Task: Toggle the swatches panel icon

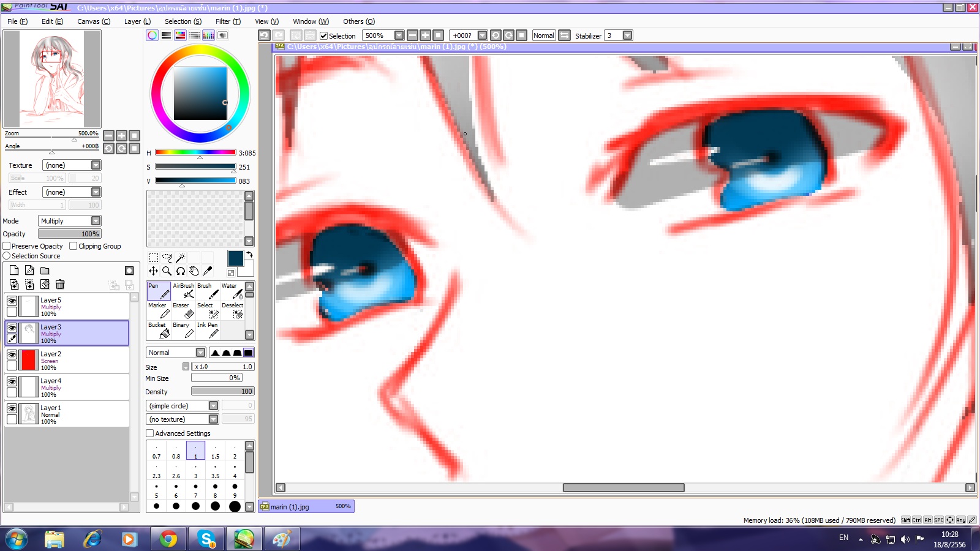Action: pos(208,36)
